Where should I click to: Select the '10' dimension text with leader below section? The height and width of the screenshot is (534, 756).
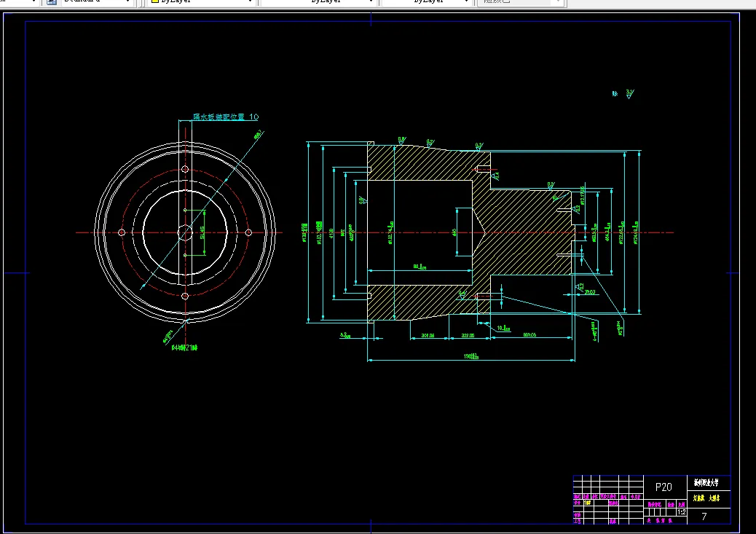(504, 328)
